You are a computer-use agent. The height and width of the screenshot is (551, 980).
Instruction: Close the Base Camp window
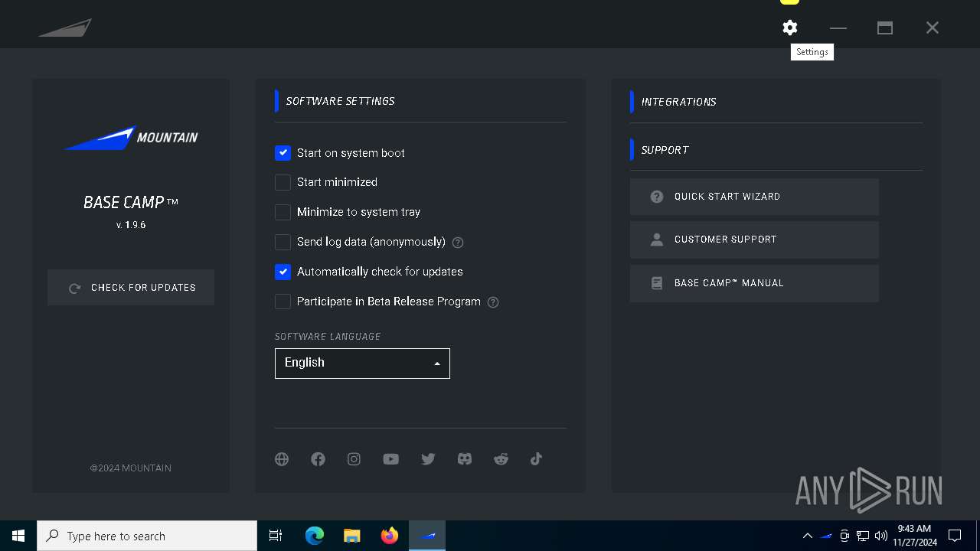(x=932, y=28)
